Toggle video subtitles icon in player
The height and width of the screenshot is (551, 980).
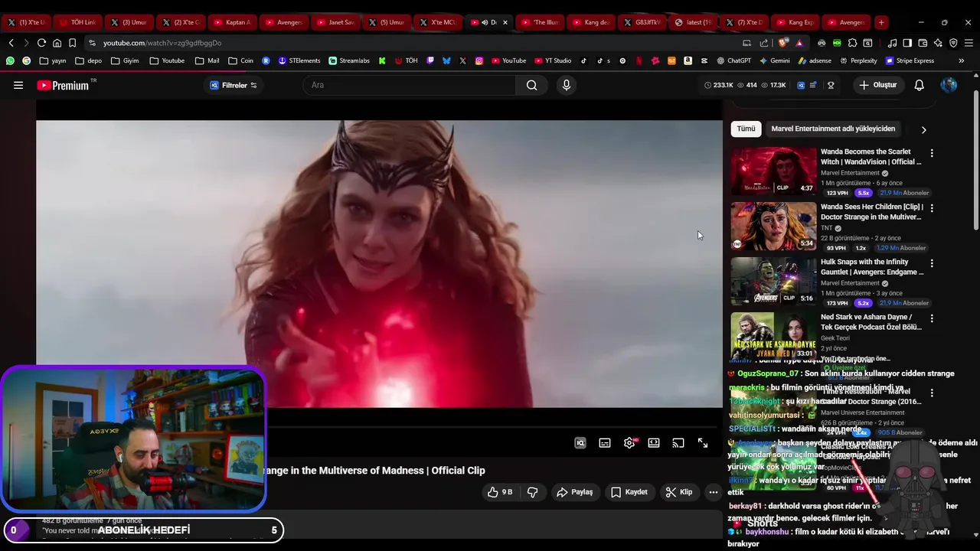pyautogui.click(x=605, y=443)
